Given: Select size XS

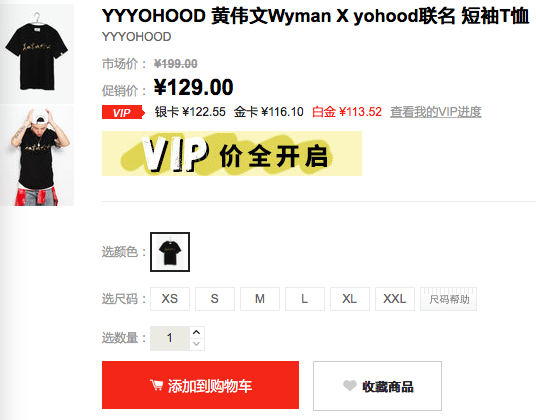Looking at the screenshot, I should pyautogui.click(x=170, y=299).
